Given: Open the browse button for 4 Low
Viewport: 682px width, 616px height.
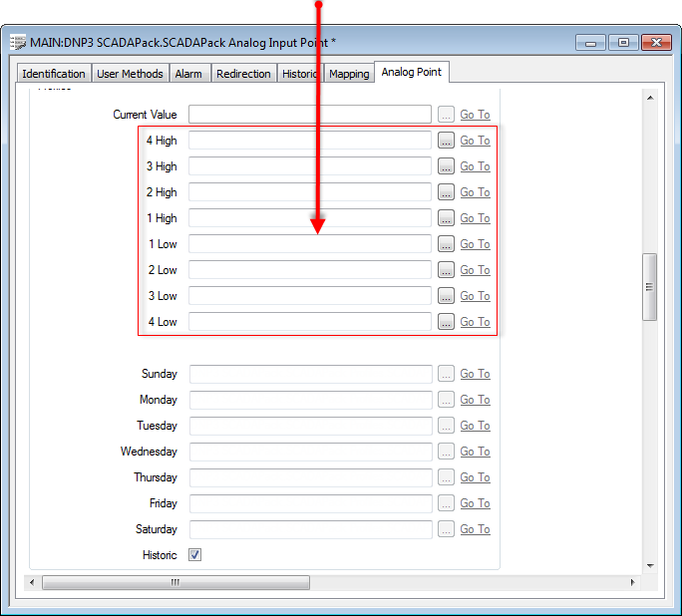Looking at the screenshot, I should pos(446,322).
